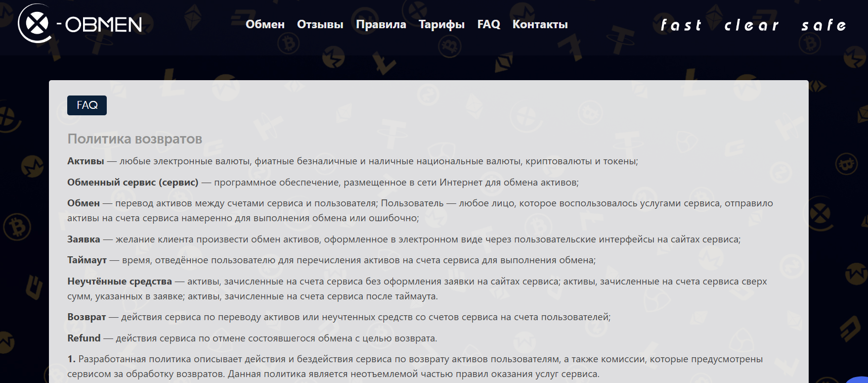Click the bold term "Обмен" in definitions

(84, 203)
